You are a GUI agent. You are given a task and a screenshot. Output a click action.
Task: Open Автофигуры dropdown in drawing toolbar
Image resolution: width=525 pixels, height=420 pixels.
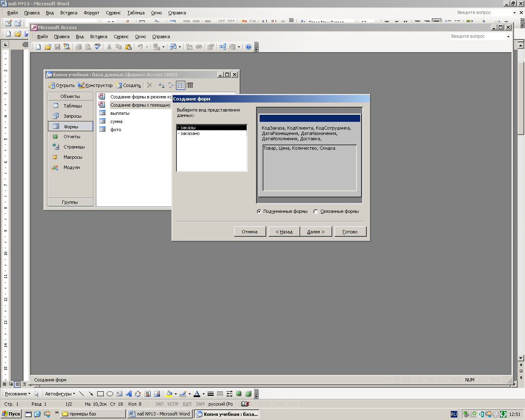click(60, 394)
